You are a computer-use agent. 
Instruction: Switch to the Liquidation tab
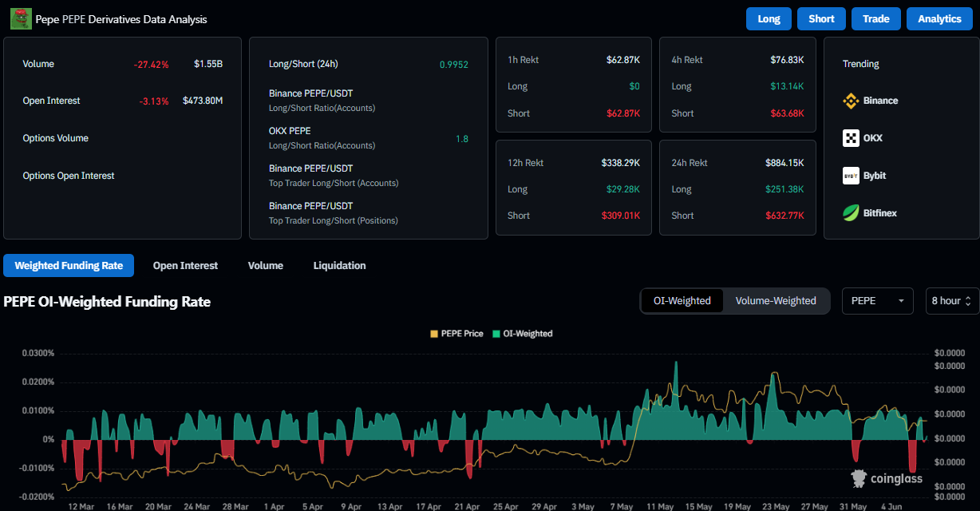pos(339,265)
